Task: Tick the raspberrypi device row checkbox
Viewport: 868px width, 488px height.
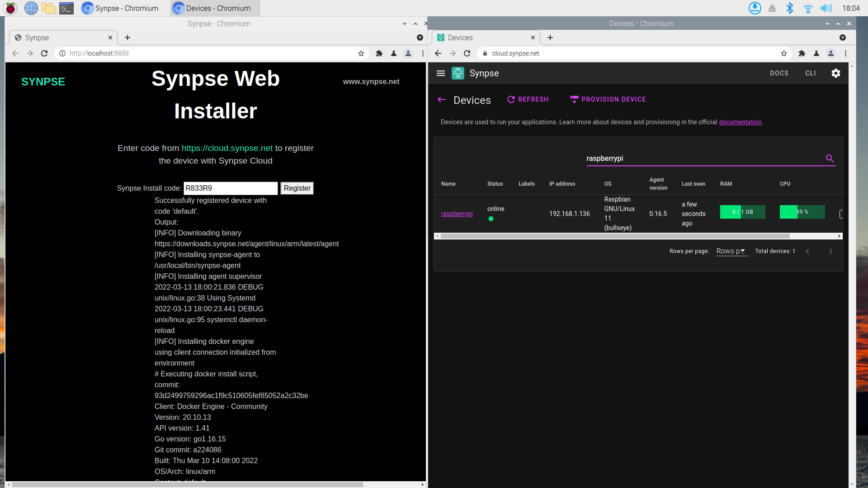Action: 841,214
